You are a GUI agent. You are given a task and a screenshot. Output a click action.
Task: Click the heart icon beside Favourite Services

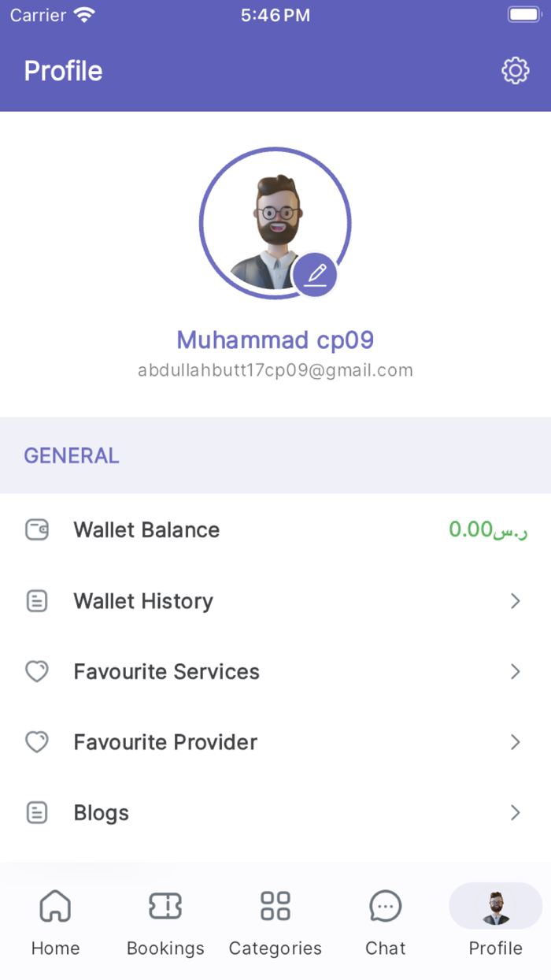37,671
